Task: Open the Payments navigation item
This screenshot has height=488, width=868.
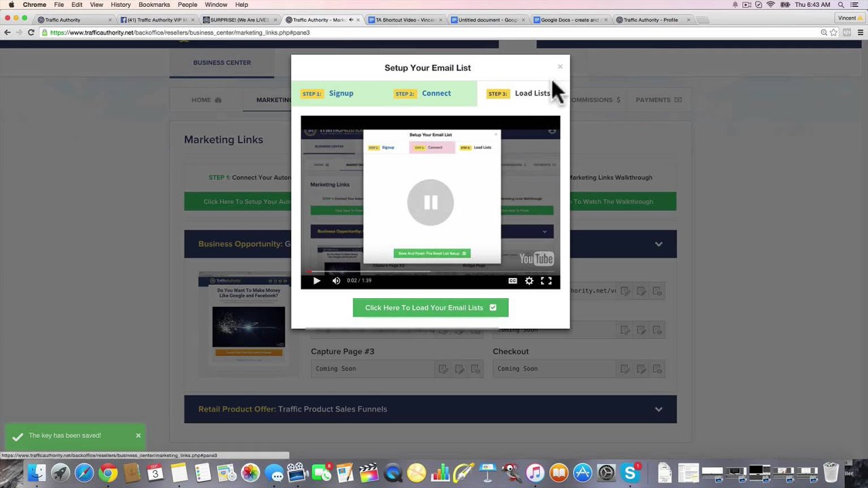Action: (658, 100)
